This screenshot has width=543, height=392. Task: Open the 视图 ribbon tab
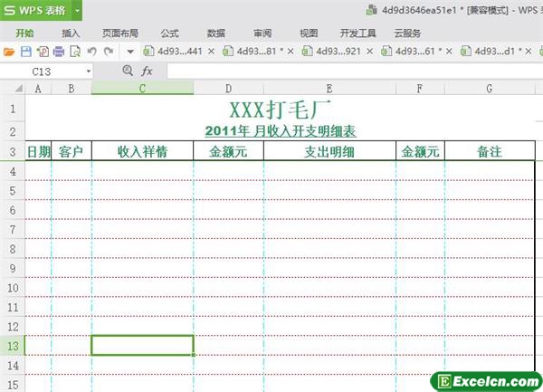point(309,33)
